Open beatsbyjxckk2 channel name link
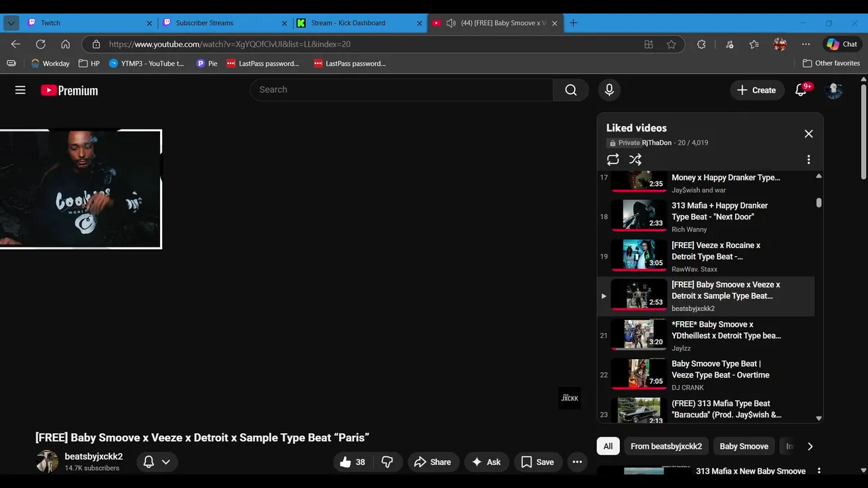This screenshot has height=488, width=868. click(94, 457)
